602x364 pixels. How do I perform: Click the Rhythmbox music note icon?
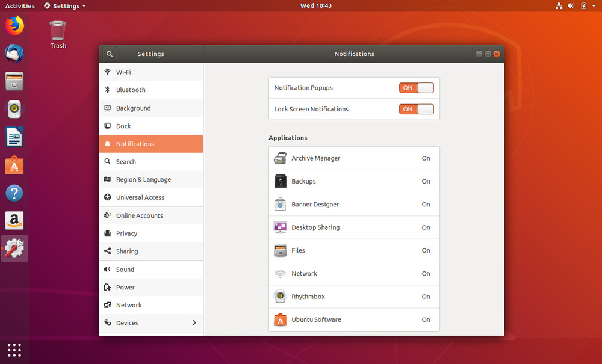click(x=280, y=296)
